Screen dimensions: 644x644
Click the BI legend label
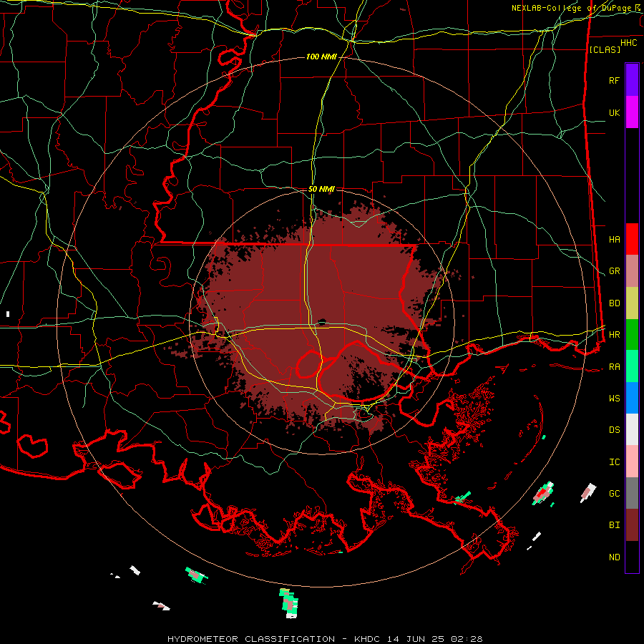pyautogui.click(x=615, y=525)
